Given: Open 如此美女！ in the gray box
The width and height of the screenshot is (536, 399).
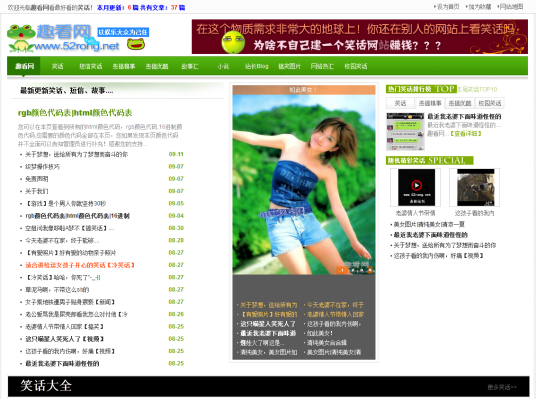Looking at the screenshot, I should [320, 333].
